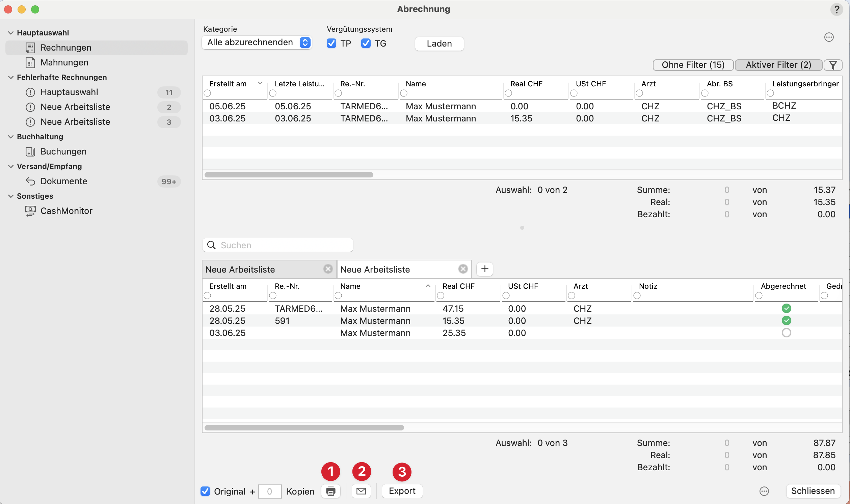The width and height of the screenshot is (850, 504).
Task: Select the Aktiver Filter (2) tab
Action: coord(778,65)
